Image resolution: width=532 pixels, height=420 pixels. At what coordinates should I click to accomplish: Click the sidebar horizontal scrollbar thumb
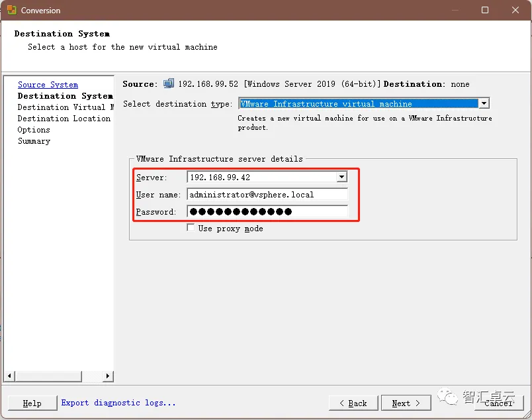(48, 376)
